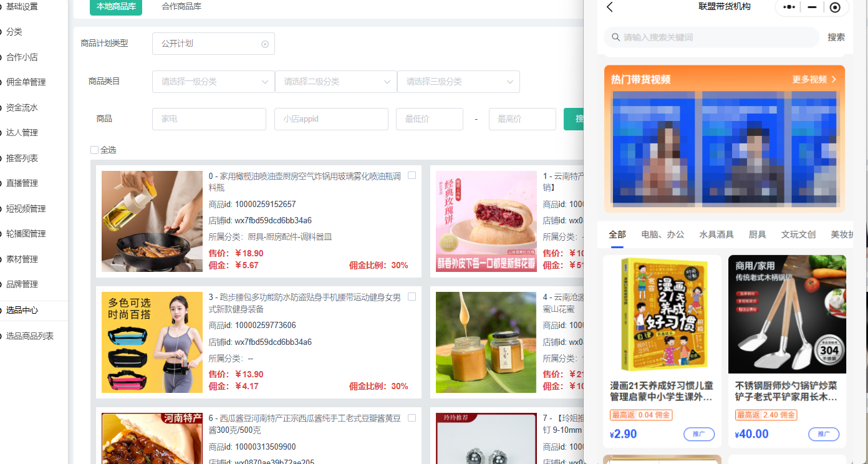Viewport: 868px width, 464px height.
Task: Open the 文玩文创 category tab
Action: point(798,234)
